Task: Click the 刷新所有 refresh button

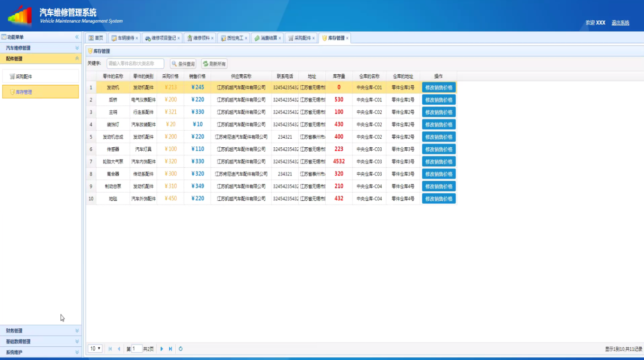Action: click(214, 63)
